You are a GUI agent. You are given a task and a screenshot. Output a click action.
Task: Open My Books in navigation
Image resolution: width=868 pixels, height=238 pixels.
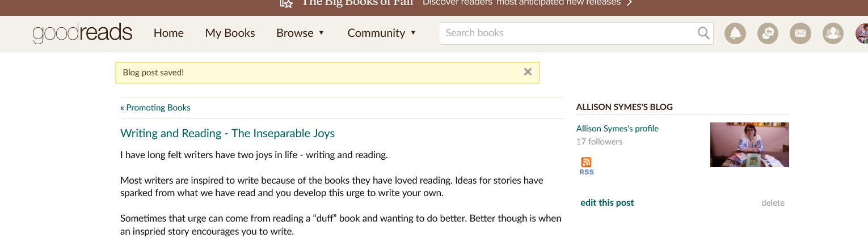[x=230, y=33]
